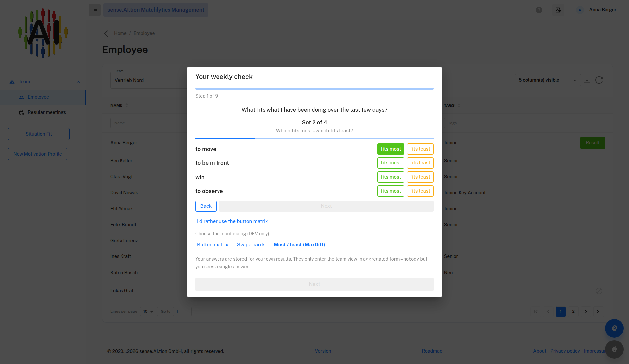629x364 pixels.
Task: Open the lightbulb floating button
Action: [614, 328]
